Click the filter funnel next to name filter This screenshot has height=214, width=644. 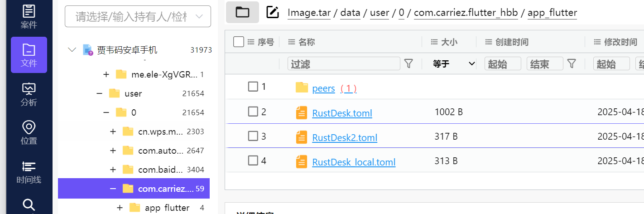409,63
